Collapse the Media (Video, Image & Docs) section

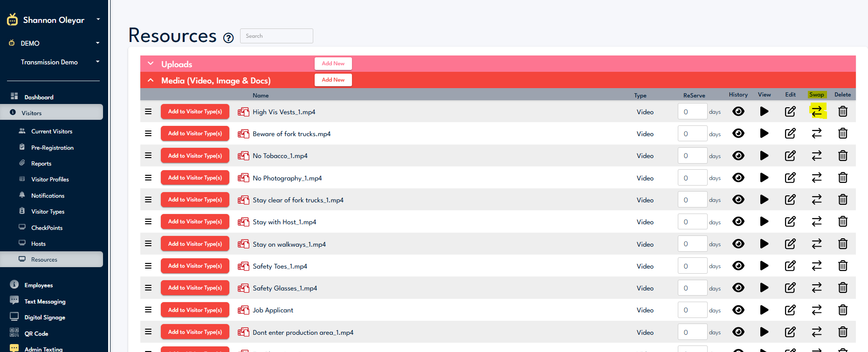151,80
